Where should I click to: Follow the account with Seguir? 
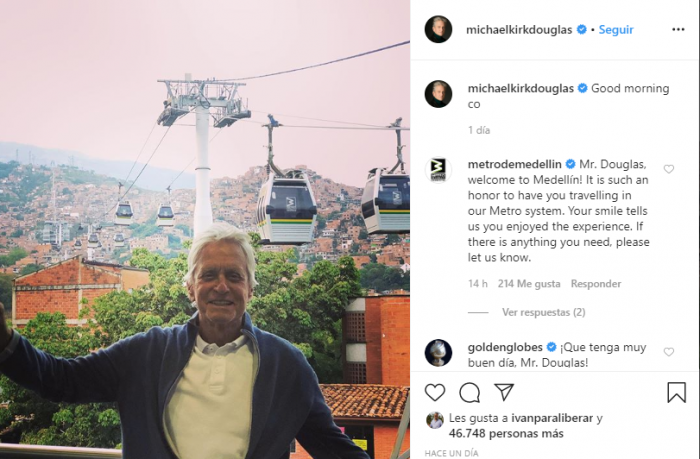tap(616, 29)
